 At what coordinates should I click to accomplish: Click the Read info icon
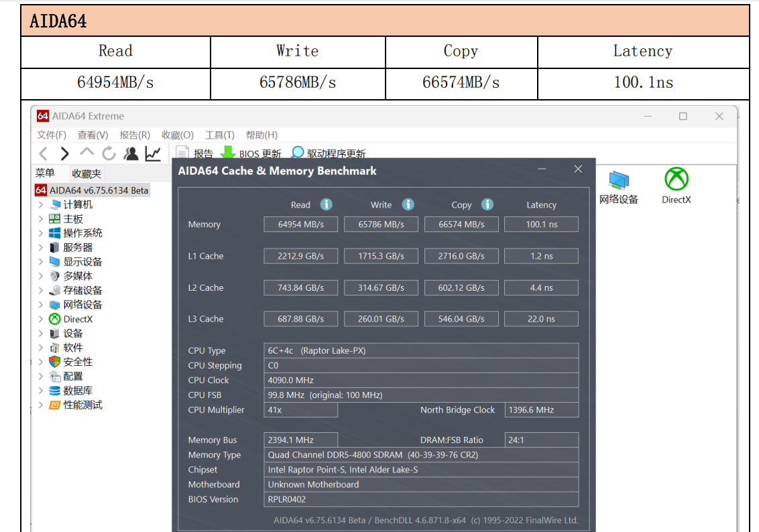(x=327, y=204)
